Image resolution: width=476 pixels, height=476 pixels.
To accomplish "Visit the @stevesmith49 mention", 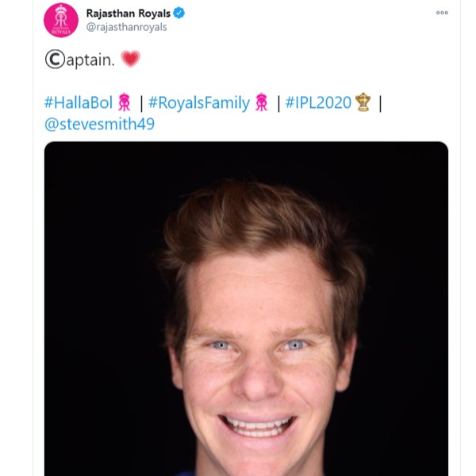I will [x=99, y=125].
